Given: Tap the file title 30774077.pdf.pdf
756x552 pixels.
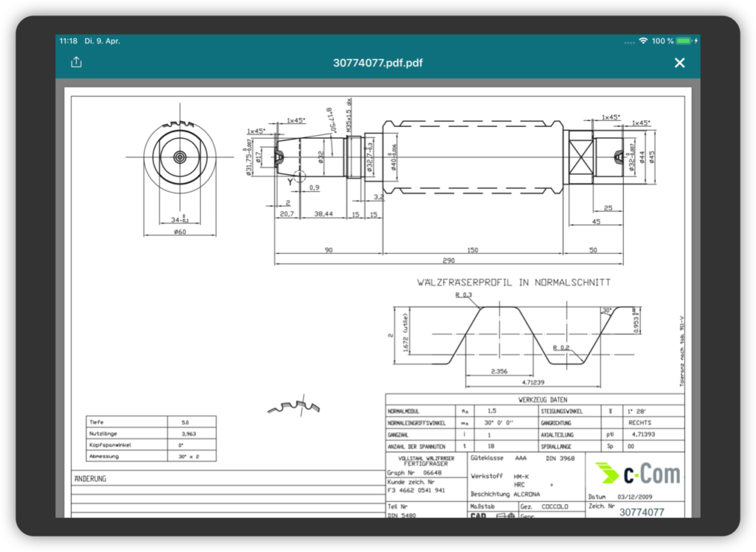Looking at the screenshot, I should pyautogui.click(x=378, y=63).
